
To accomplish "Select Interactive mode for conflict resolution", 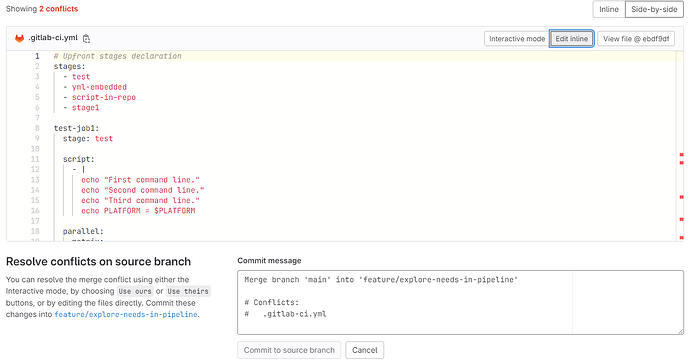I will [517, 39].
